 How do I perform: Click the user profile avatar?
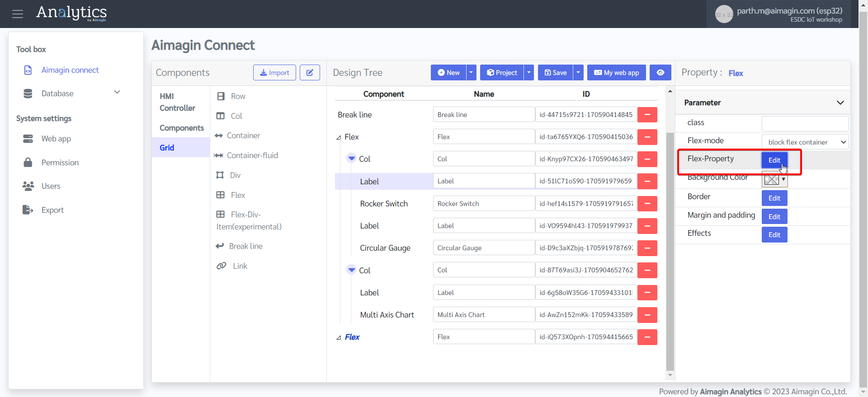click(724, 14)
